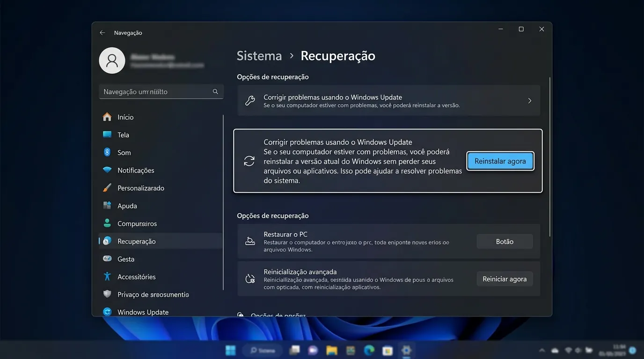Click the Botão button for Restaurar o PC
Viewport: 644px width, 359px height.
[x=505, y=242]
